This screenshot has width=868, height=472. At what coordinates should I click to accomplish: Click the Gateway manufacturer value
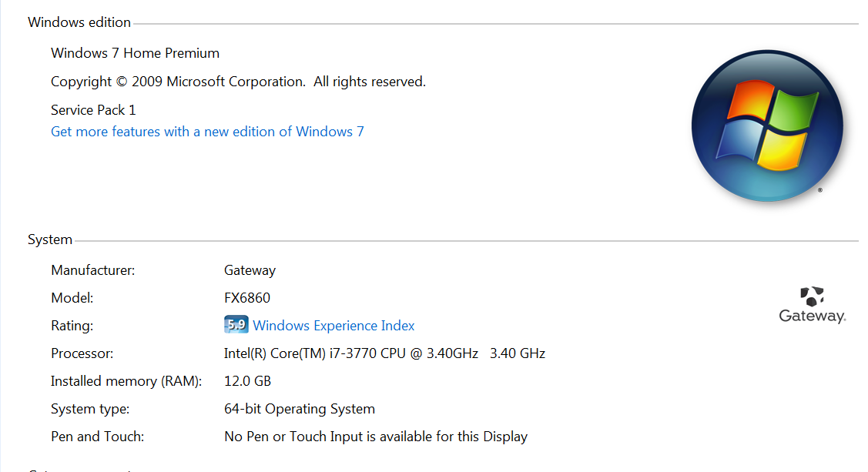250,270
